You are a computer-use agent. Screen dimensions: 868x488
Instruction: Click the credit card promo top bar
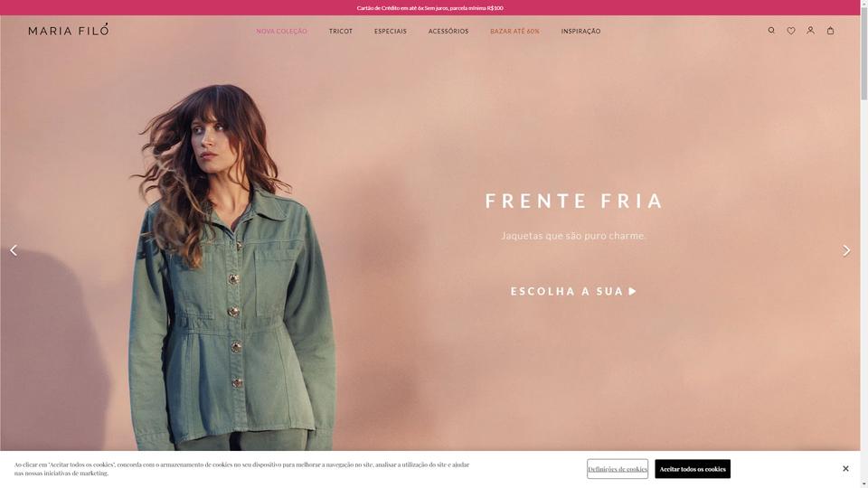[430, 8]
